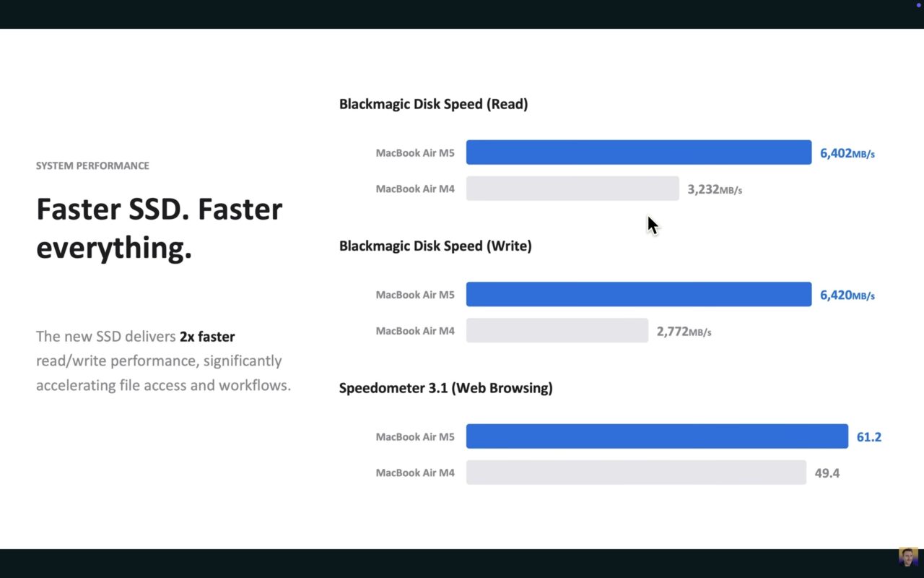Click the 2,772MB/s write speed value

click(x=684, y=332)
